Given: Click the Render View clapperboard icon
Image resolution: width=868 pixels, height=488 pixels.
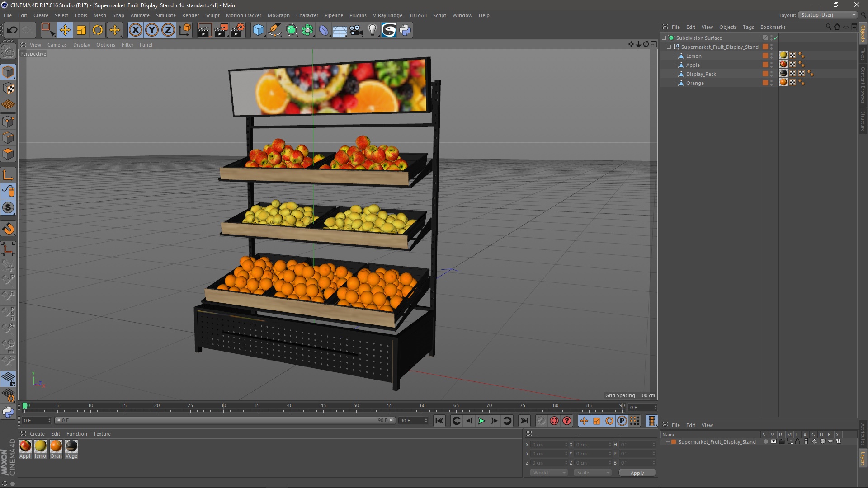Looking at the screenshot, I should pyautogui.click(x=204, y=30).
